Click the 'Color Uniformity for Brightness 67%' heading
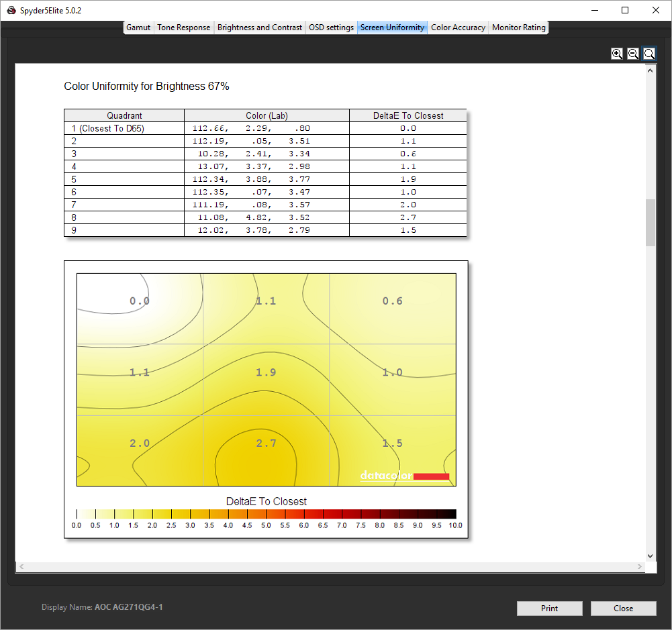Screen dimensions: 672x630 point(146,86)
